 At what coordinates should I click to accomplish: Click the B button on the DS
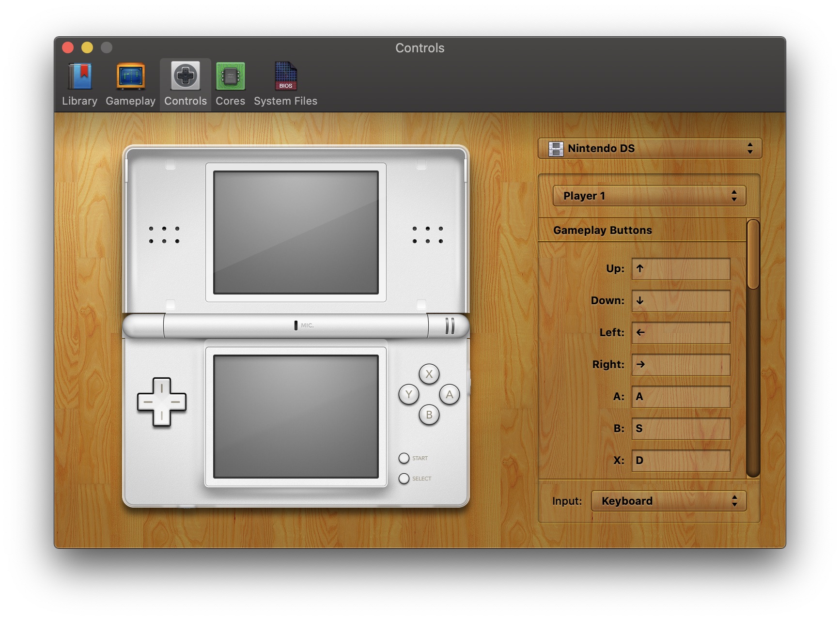(429, 415)
